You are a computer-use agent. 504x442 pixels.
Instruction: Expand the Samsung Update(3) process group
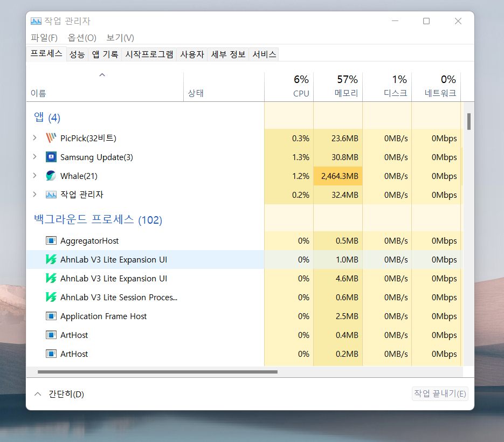point(34,156)
